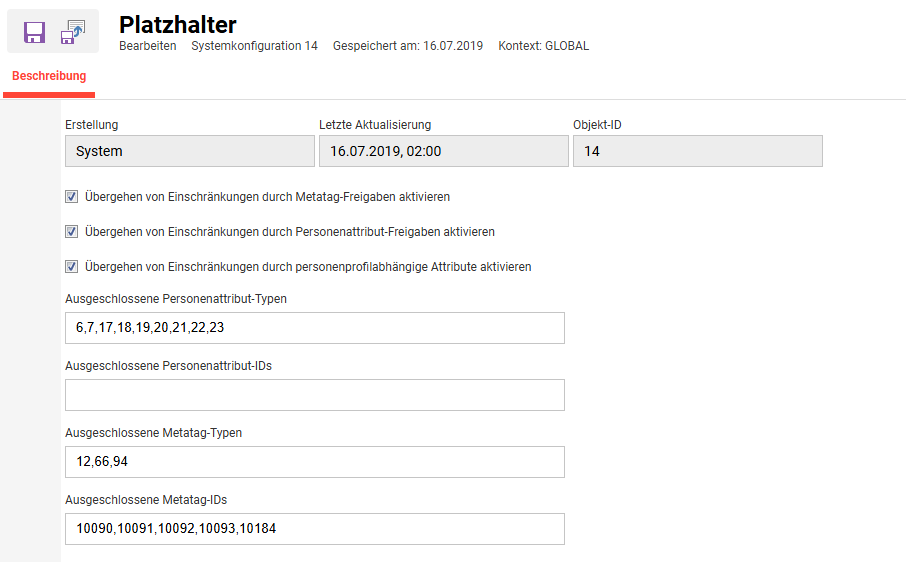Click the label Übergehen von Einschränkungen durch Metatag-Freigaben aktivieren
906x562 pixels.
[x=268, y=197]
